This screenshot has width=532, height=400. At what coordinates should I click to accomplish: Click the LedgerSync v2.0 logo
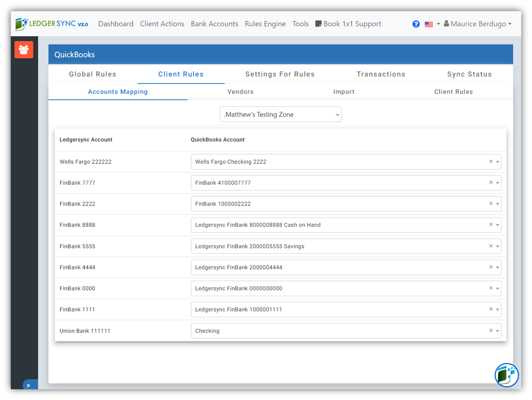pos(52,24)
